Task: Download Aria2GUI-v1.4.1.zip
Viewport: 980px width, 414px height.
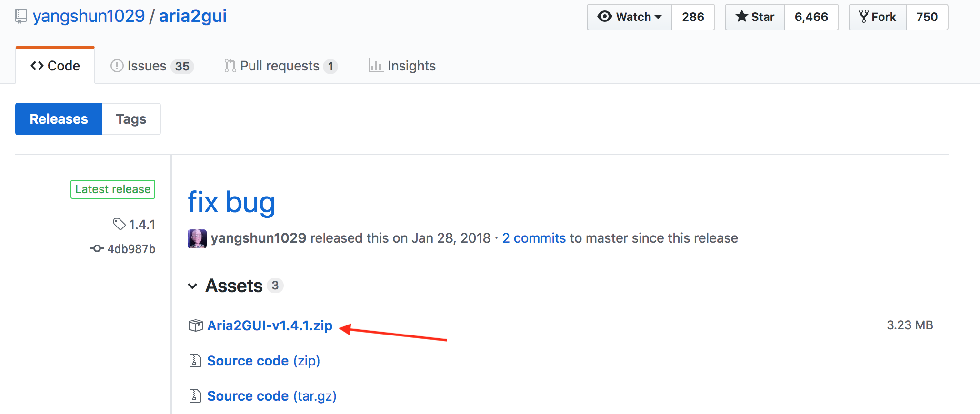Action: (270, 325)
